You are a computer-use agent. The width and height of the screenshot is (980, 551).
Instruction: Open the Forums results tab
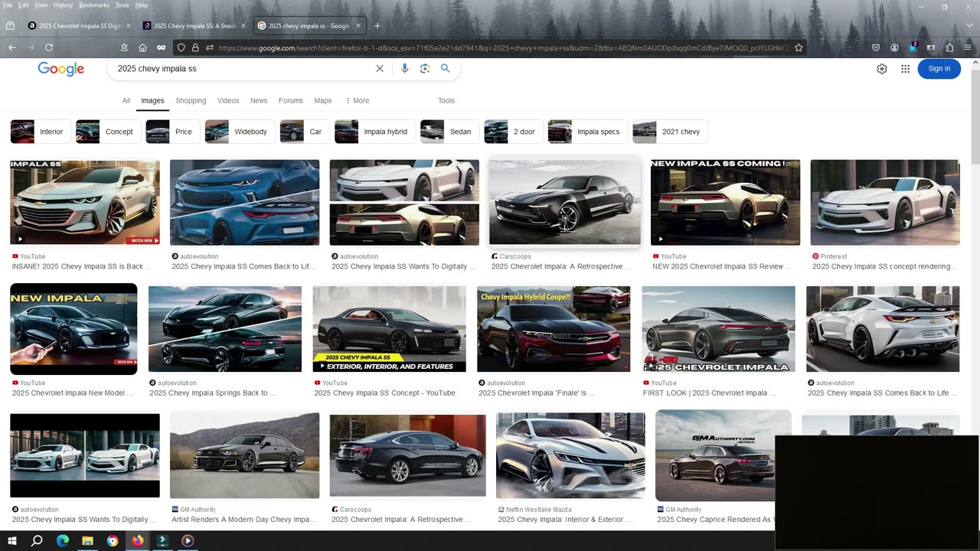pos(291,100)
